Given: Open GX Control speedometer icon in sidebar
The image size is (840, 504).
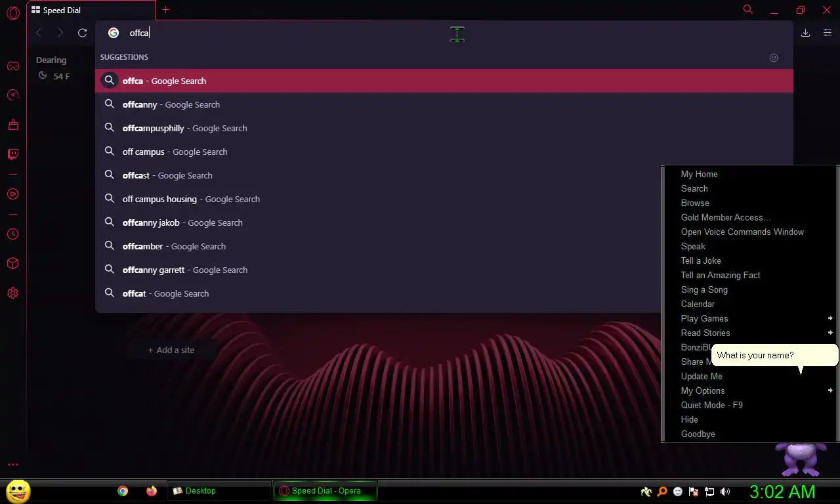Looking at the screenshot, I should (x=12, y=95).
